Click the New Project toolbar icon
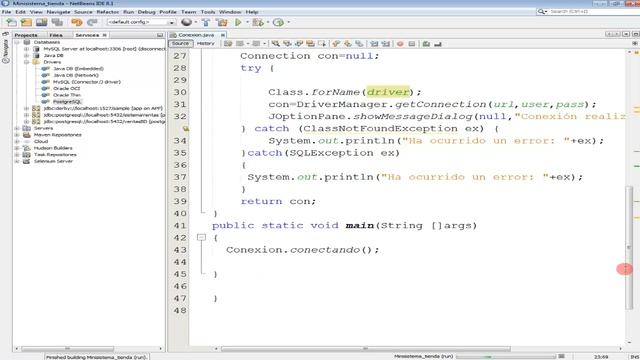The width and height of the screenshot is (640, 360). 26,22
